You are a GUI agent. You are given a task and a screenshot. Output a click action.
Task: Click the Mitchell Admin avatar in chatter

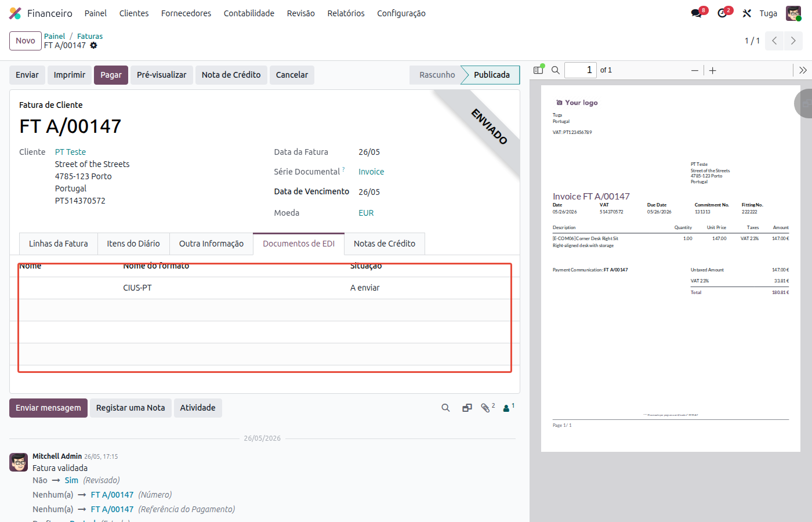[x=19, y=462]
